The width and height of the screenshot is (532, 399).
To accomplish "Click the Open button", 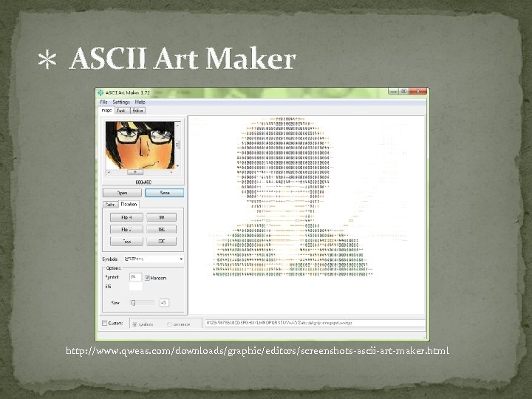I will pyautogui.click(x=122, y=193).
